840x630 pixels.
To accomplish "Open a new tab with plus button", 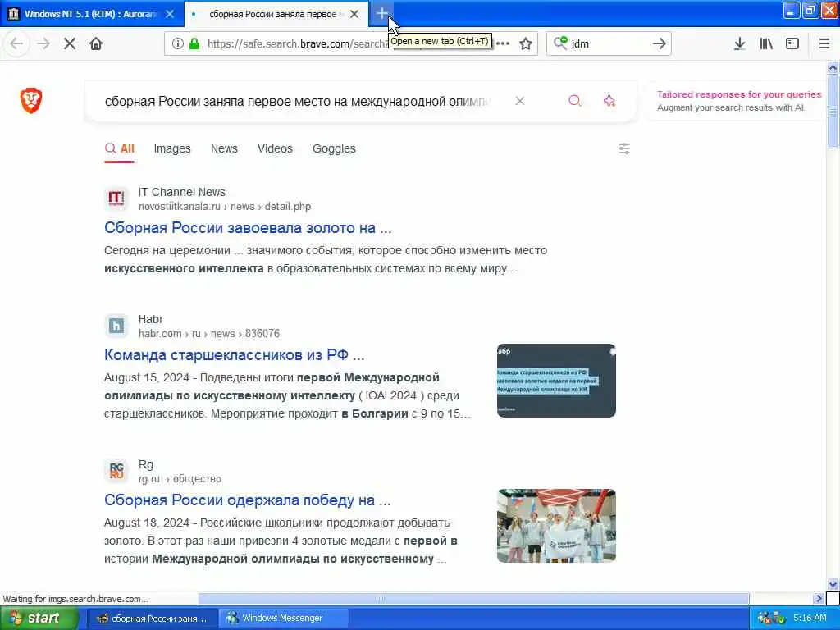I will coord(381,14).
